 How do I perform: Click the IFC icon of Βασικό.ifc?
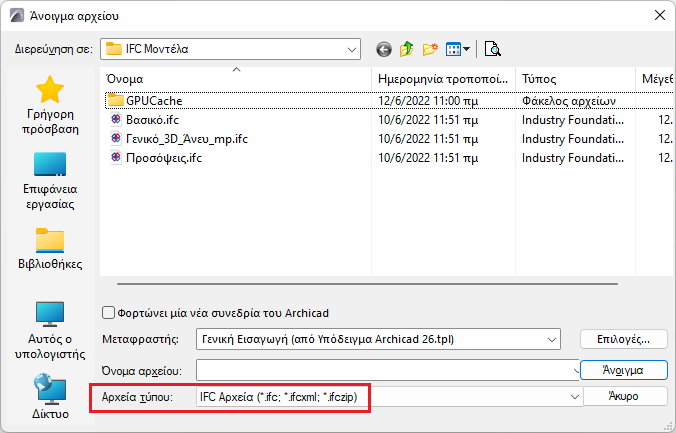116,119
